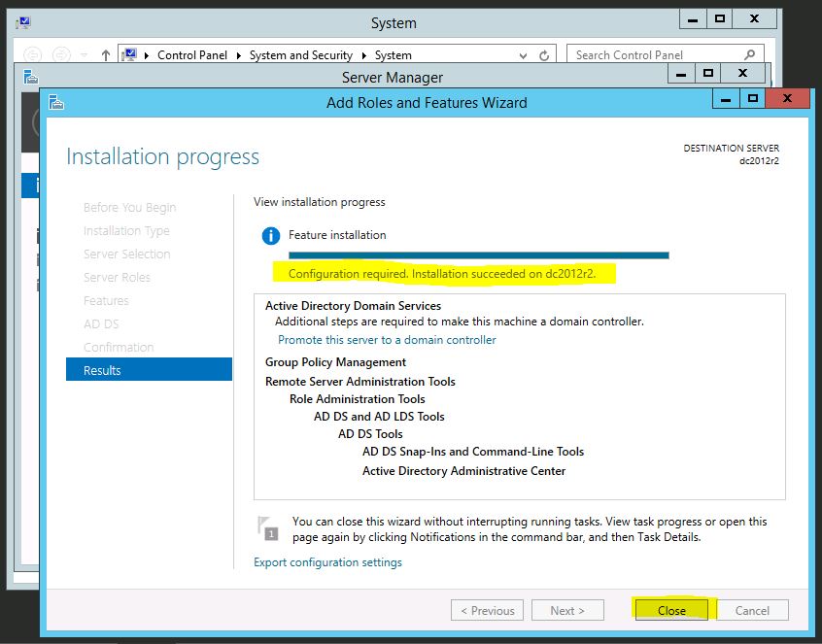This screenshot has width=822, height=644.
Task: Click the notification flag icon in wizard
Action: (268, 528)
